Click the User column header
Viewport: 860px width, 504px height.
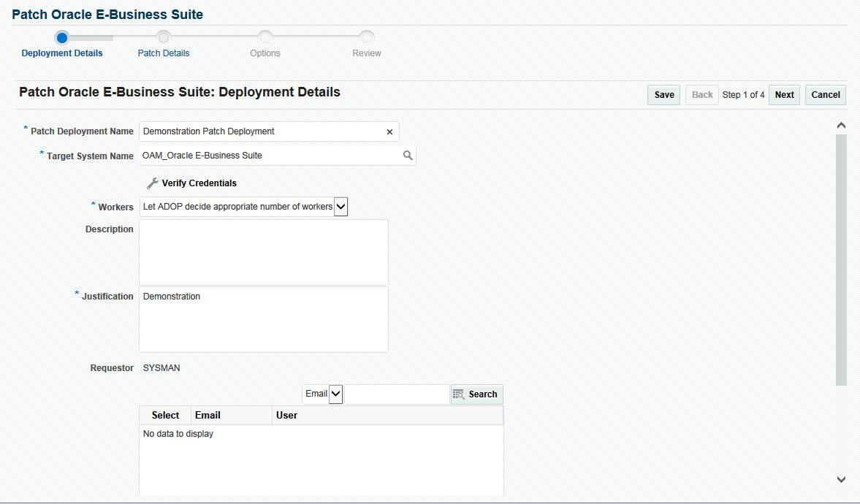pos(387,415)
